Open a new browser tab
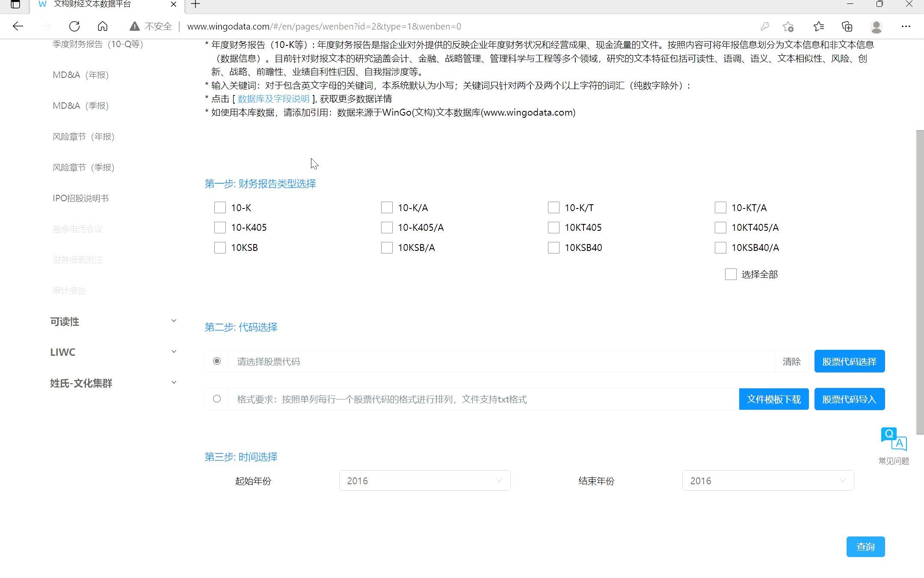Viewport: 924px width, 578px height. click(x=195, y=4)
